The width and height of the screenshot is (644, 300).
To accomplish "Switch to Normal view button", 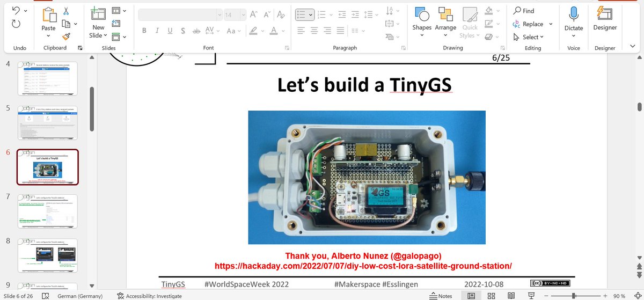I will tap(471, 296).
